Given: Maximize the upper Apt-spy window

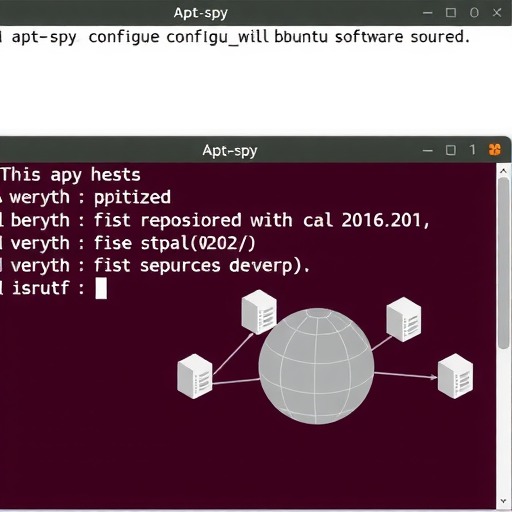Looking at the screenshot, I should point(451,13).
